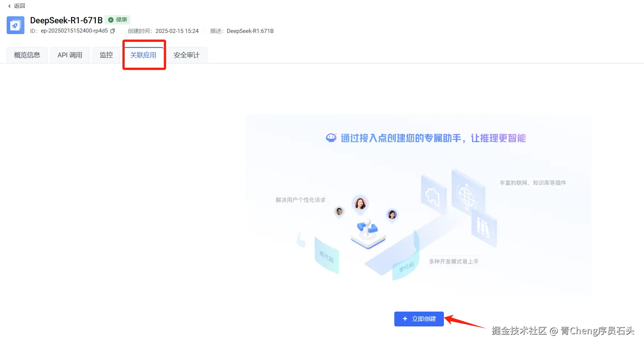Image resolution: width=644 pixels, height=346 pixels.
Task: Click the 解决用户个性化诉求 caption
Action: click(300, 200)
